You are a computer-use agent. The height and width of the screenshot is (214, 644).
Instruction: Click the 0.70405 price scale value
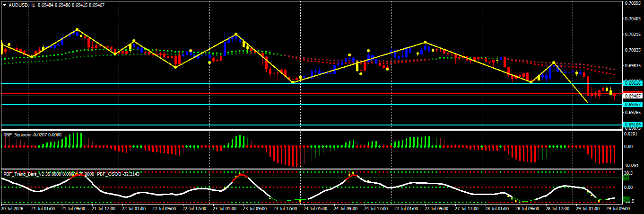[633, 19]
